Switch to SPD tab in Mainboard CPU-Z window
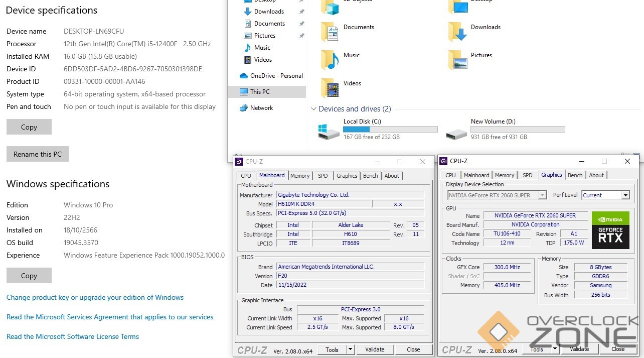 click(x=323, y=176)
